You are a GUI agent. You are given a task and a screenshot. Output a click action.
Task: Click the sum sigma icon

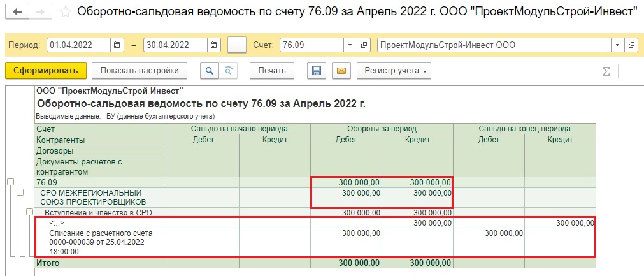(606, 71)
